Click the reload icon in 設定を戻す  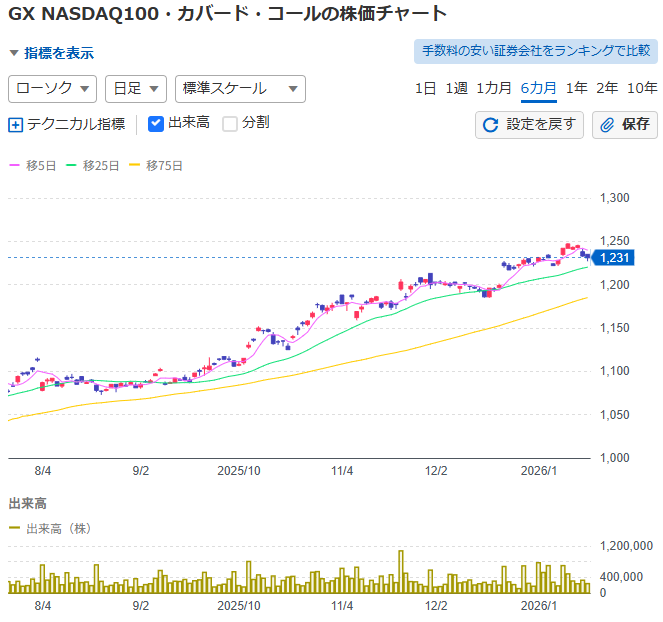[490, 125]
